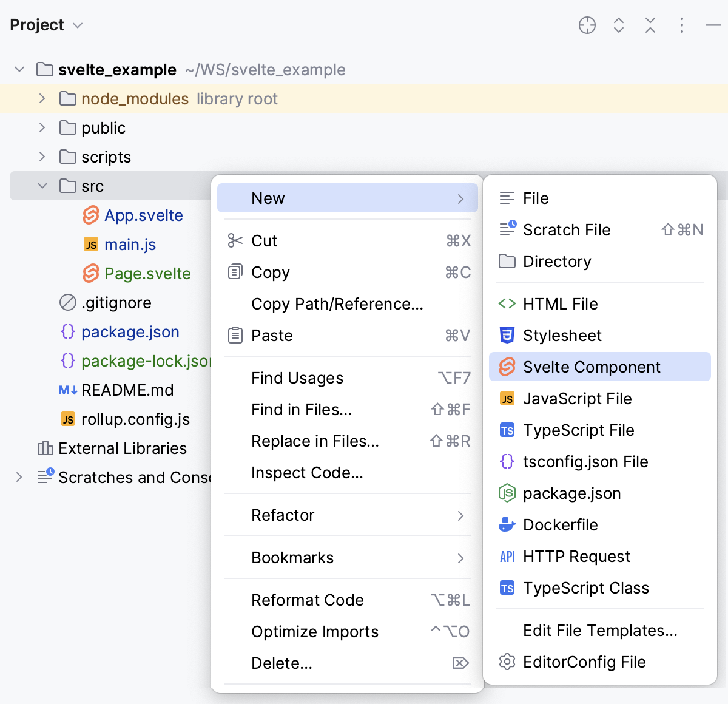
Task: Collapse the src folder
Action: click(41, 186)
